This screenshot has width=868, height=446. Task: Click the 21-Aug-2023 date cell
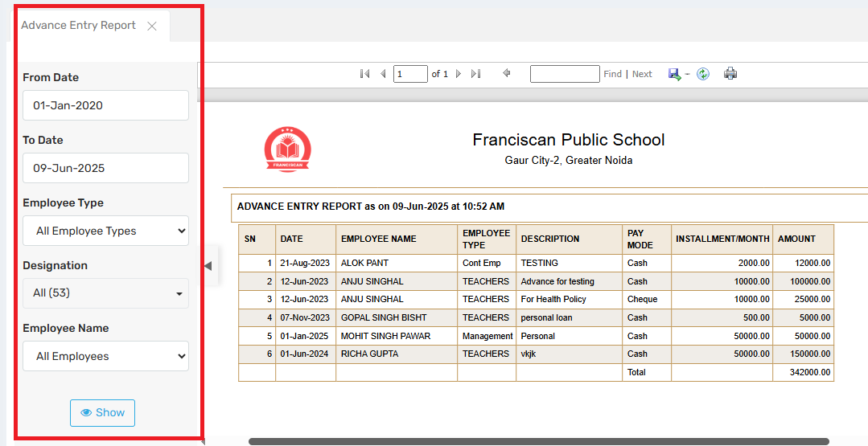306,263
